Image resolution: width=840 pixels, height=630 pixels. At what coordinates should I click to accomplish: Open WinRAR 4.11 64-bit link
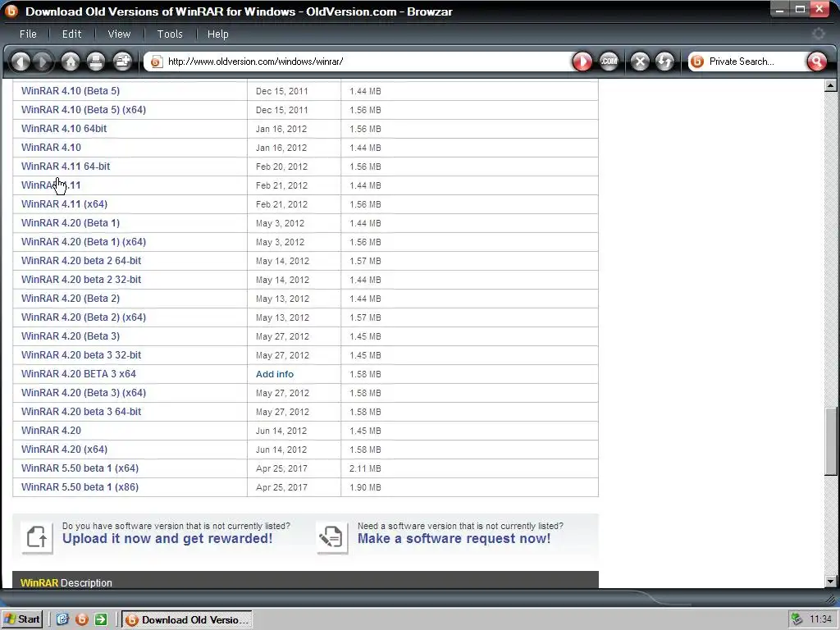[66, 166]
